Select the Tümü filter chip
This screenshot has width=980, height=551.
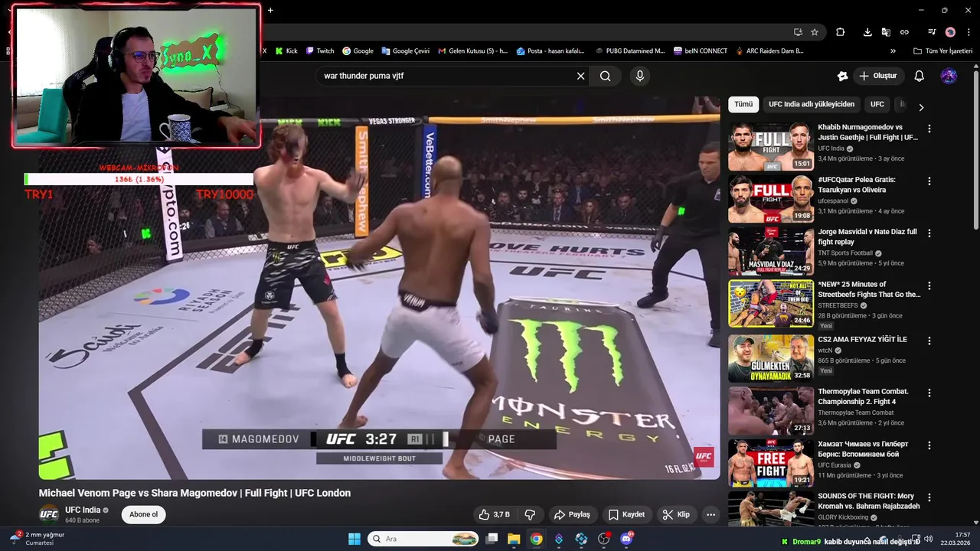pos(743,104)
